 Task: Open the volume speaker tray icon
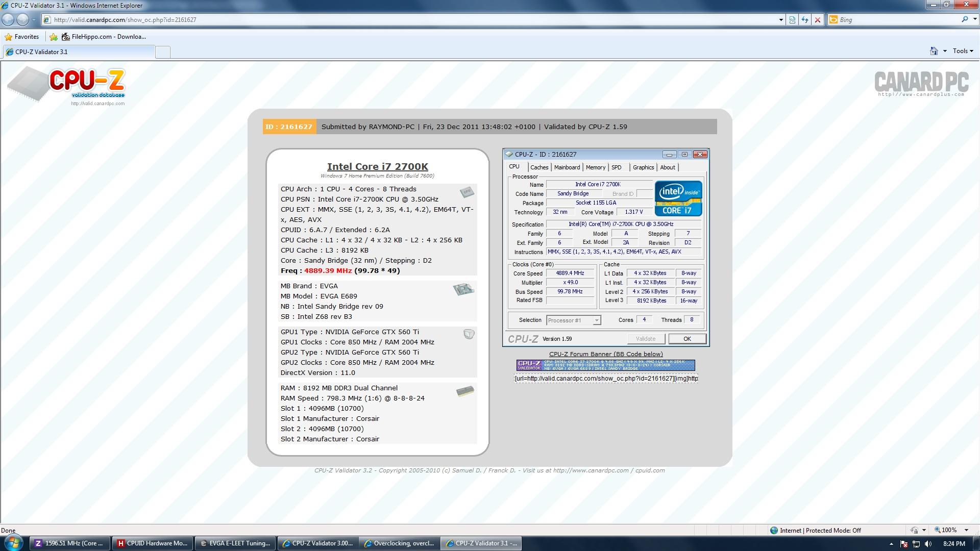coord(928,544)
